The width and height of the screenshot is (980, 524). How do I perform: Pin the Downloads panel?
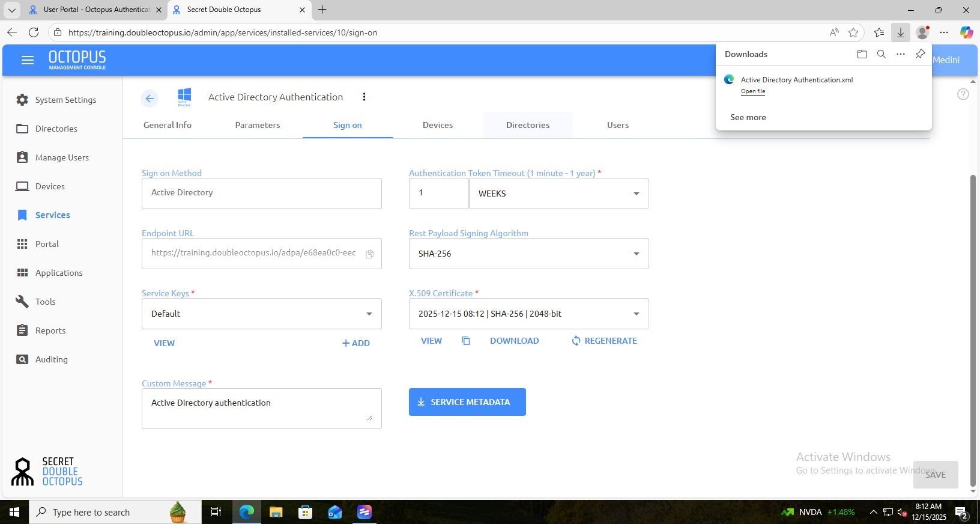point(920,54)
